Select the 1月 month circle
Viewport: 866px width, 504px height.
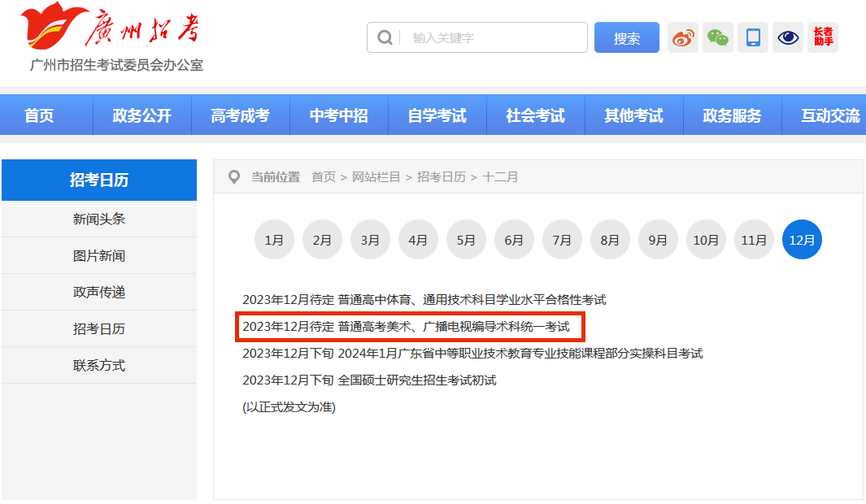pyautogui.click(x=274, y=240)
